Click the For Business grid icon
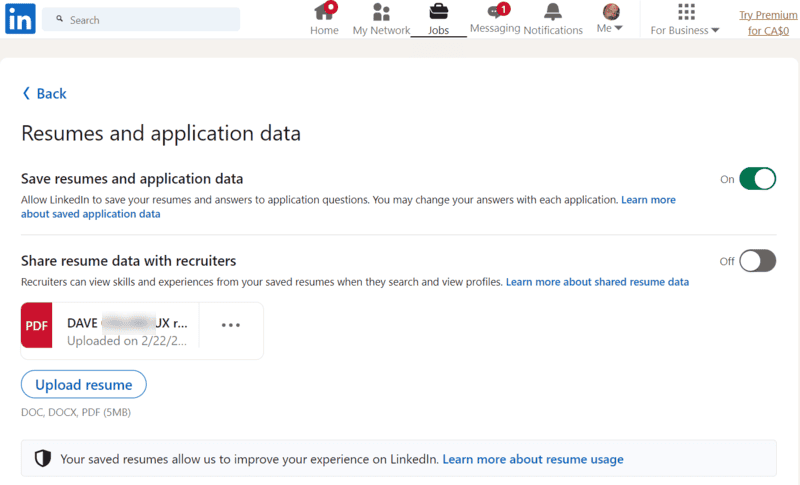Viewport: 800px width, 485px height. (686, 11)
